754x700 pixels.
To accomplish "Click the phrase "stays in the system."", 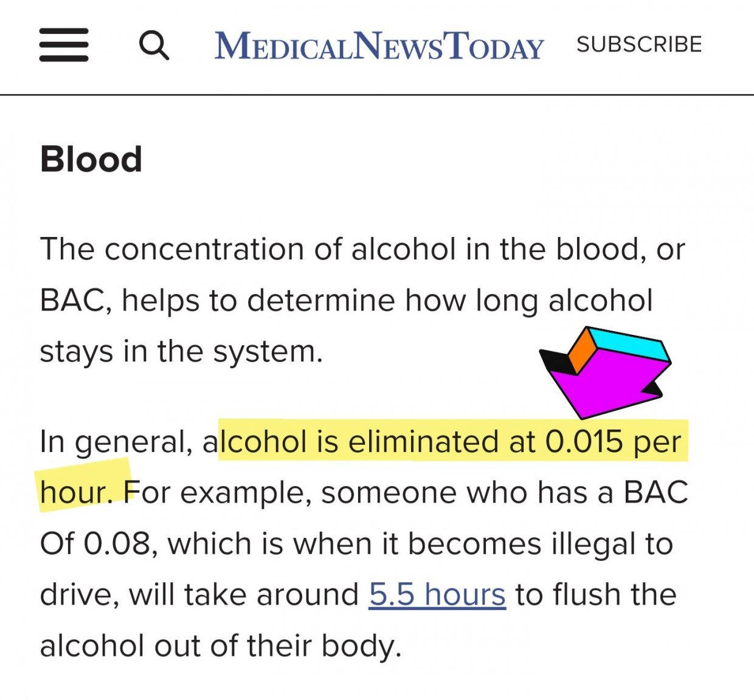I will click(181, 351).
